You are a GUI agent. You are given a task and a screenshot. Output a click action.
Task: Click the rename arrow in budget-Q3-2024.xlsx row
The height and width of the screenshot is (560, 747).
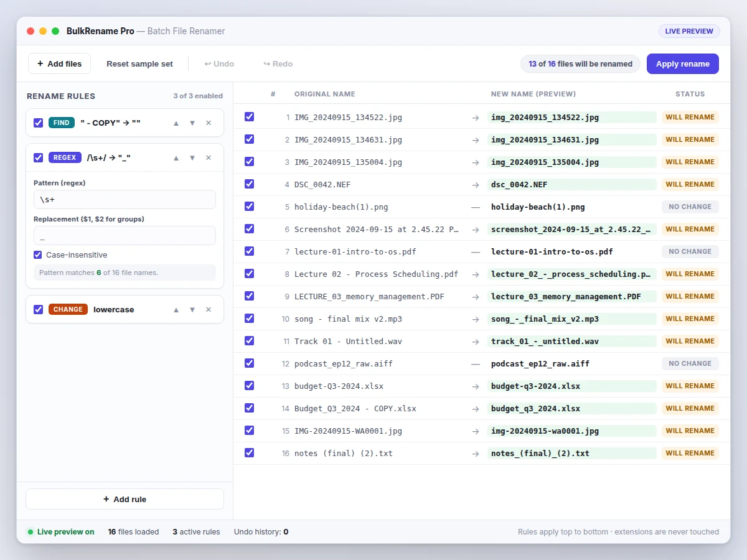tap(476, 386)
